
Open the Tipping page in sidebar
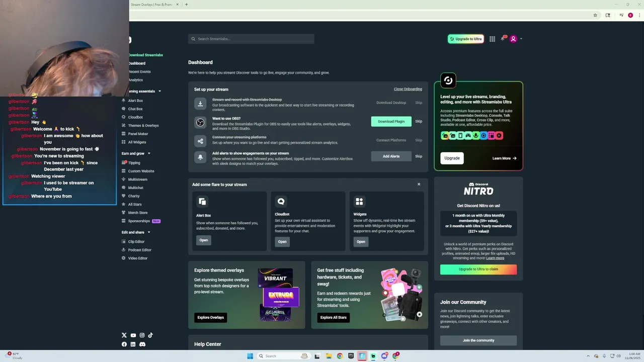pyautogui.click(x=134, y=163)
